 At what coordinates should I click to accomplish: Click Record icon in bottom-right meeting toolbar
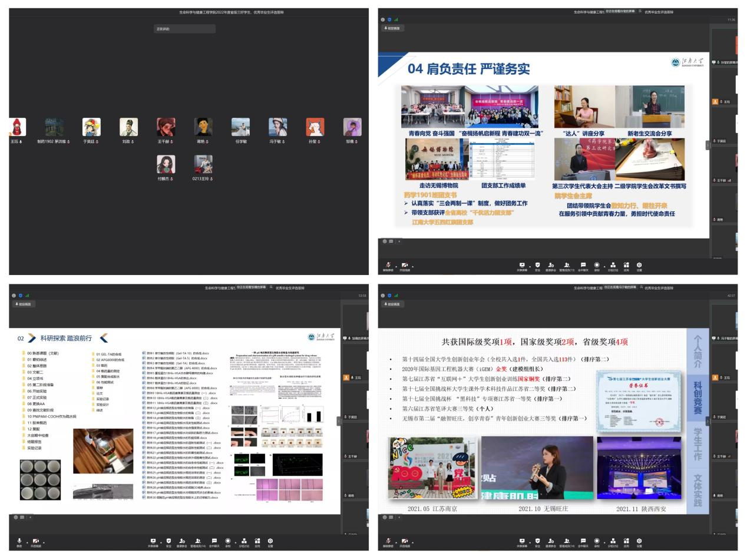point(597,541)
